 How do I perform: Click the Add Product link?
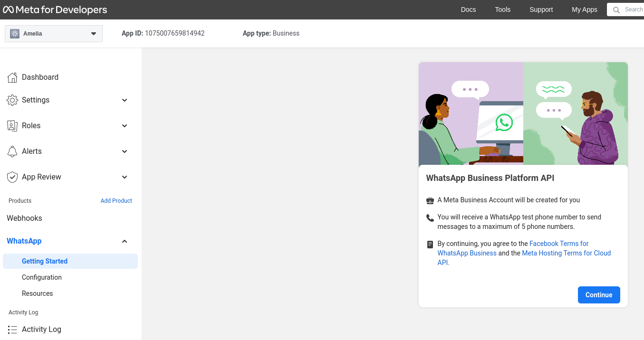(x=116, y=201)
